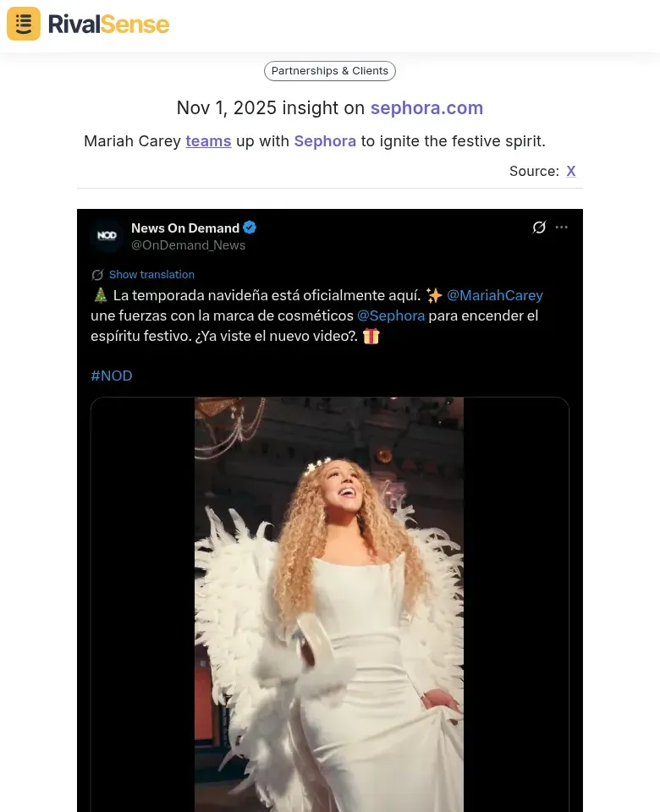
Task: Click the gift emoji at the tweet's end
Action: pyautogui.click(x=371, y=336)
